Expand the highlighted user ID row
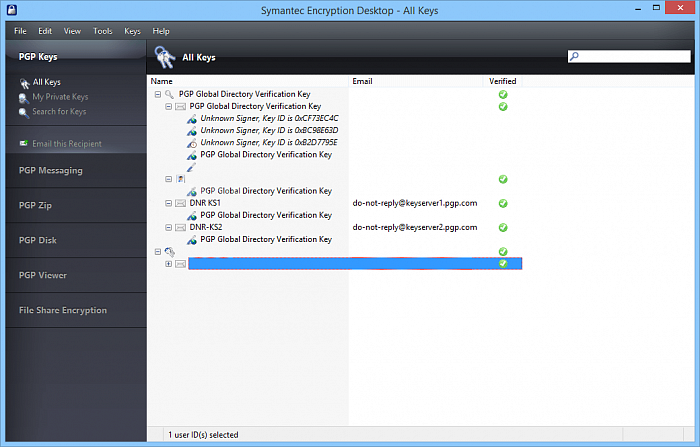 168,264
